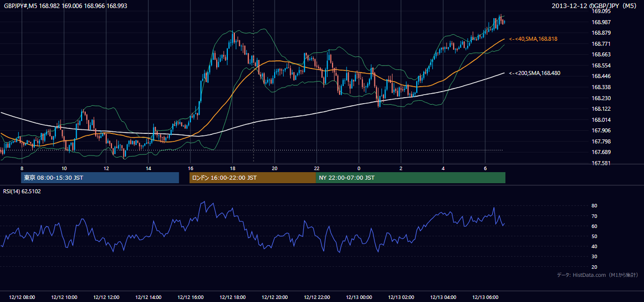Click the hour label 0 under the chart
The height and width of the screenshot is (302, 644).
[359, 168]
